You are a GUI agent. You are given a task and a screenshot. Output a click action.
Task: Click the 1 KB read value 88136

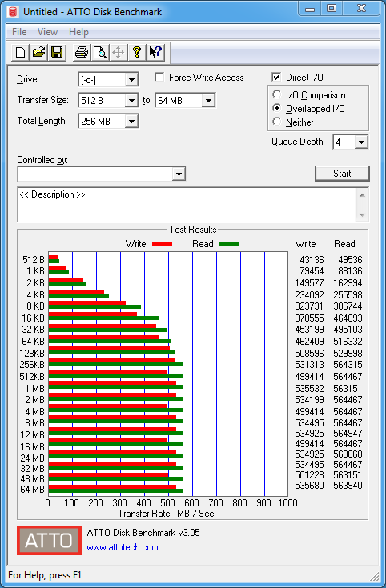click(x=350, y=270)
